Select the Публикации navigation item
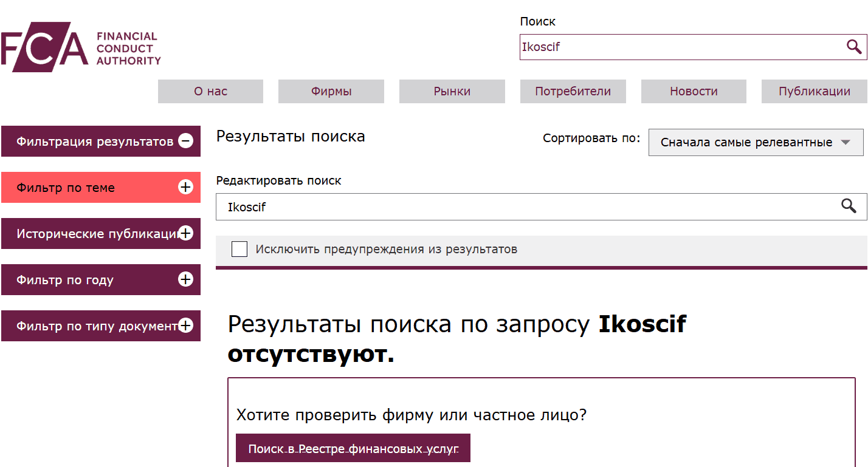 tap(814, 91)
